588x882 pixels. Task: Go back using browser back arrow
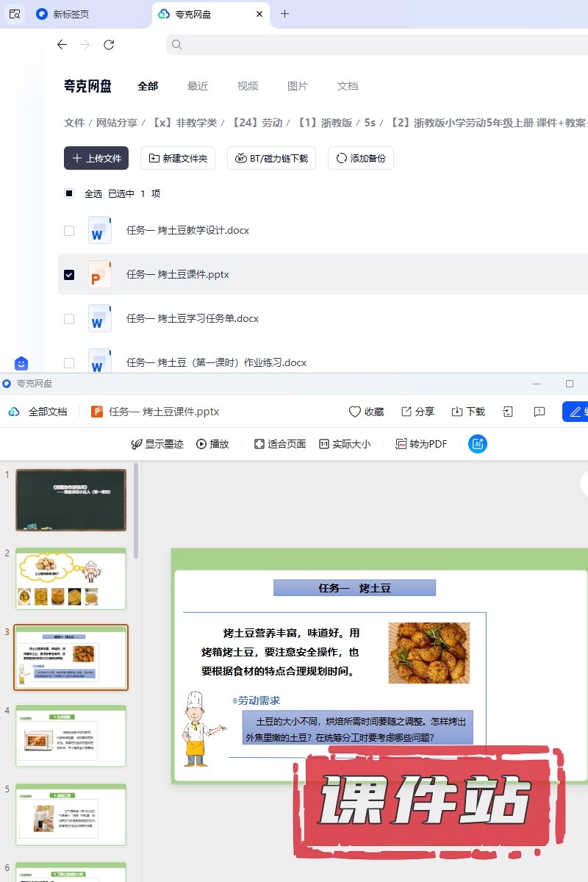tap(62, 45)
